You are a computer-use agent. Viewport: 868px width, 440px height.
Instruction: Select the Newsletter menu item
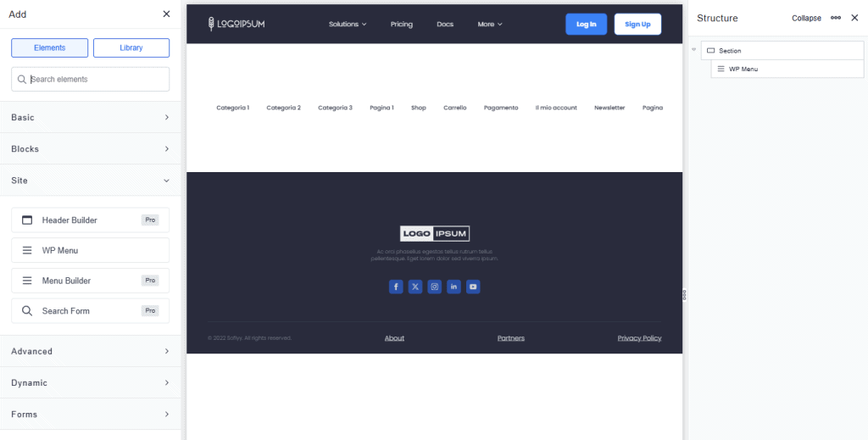pyautogui.click(x=609, y=108)
